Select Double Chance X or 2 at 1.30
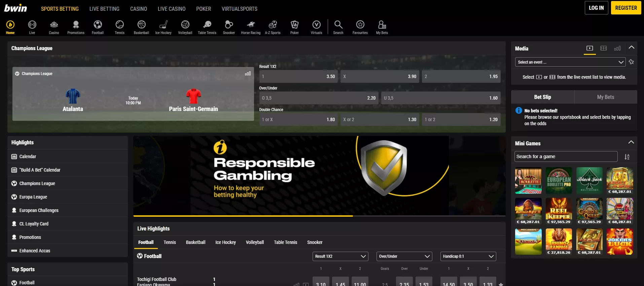The height and width of the screenshot is (286, 644). (x=380, y=119)
